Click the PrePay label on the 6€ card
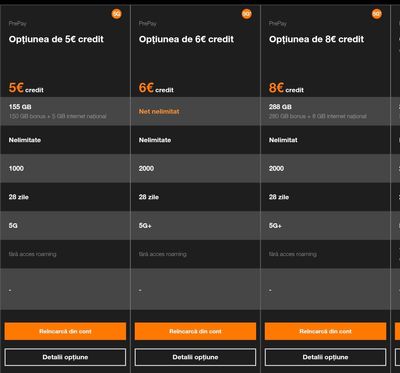 [x=147, y=24]
